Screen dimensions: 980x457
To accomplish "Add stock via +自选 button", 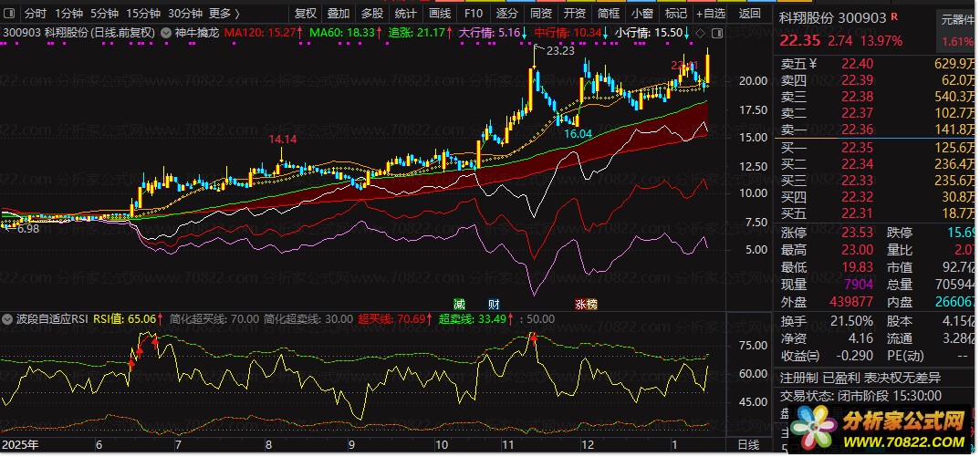I will 711,13.
